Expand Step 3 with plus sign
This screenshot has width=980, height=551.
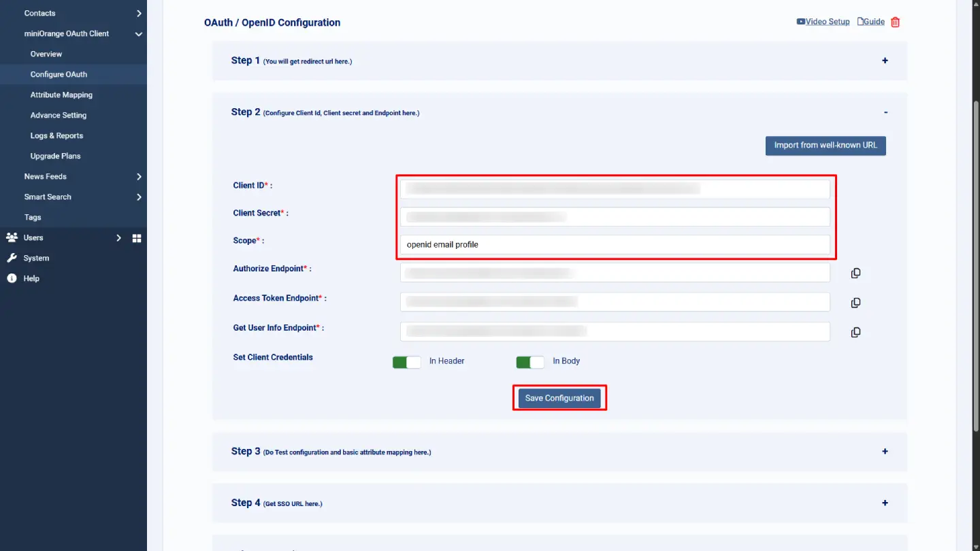885,452
